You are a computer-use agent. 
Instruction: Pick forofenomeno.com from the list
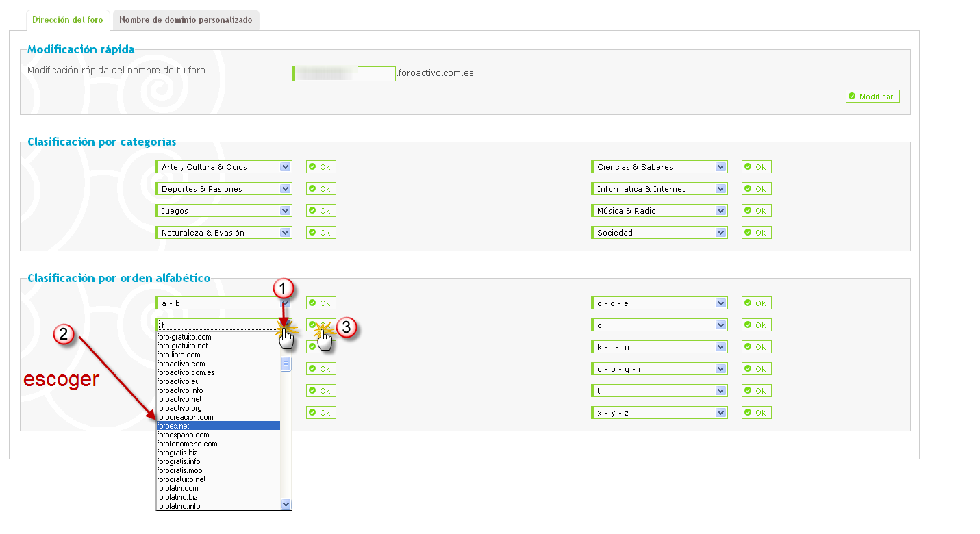click(218, 444)
